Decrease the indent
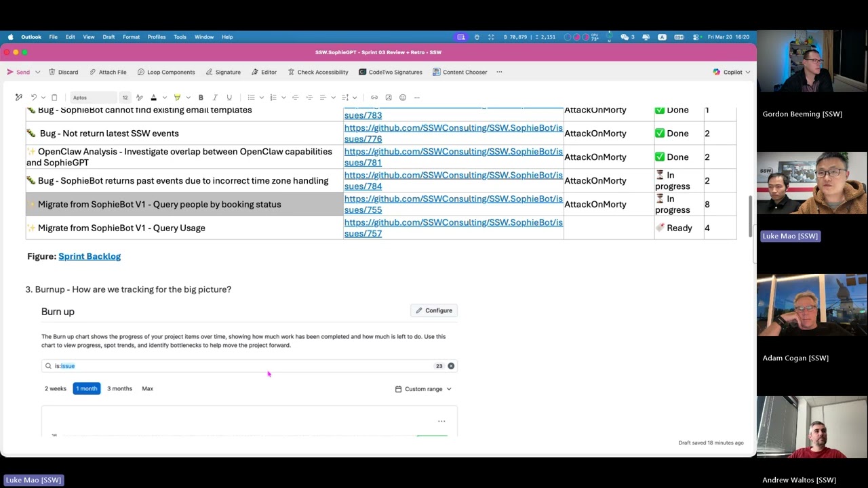The image size is (868, 488). click(x=295, y=98)
